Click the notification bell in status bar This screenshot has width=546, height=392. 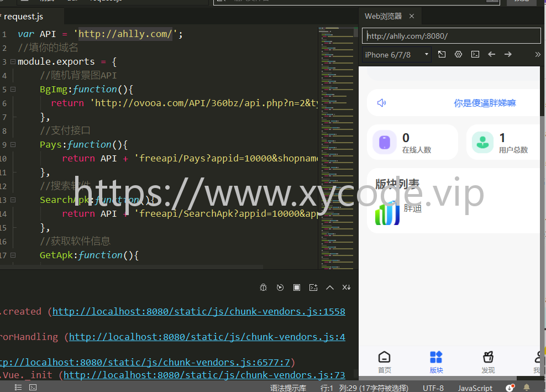[x=527, y=388]
